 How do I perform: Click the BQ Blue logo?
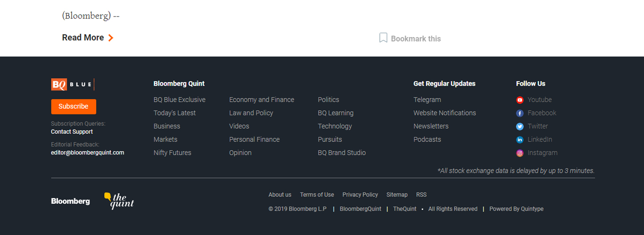coord(72,84)
